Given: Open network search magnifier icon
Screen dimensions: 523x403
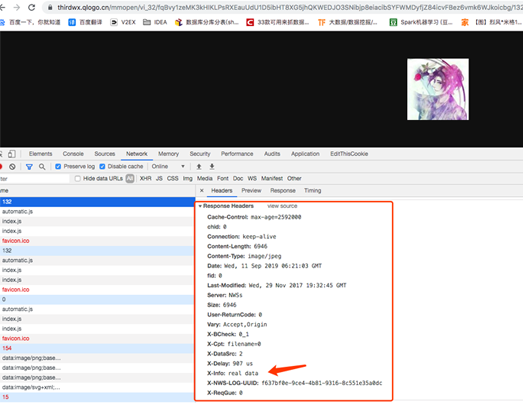Looking at the screenshot, I should (42, 166).
